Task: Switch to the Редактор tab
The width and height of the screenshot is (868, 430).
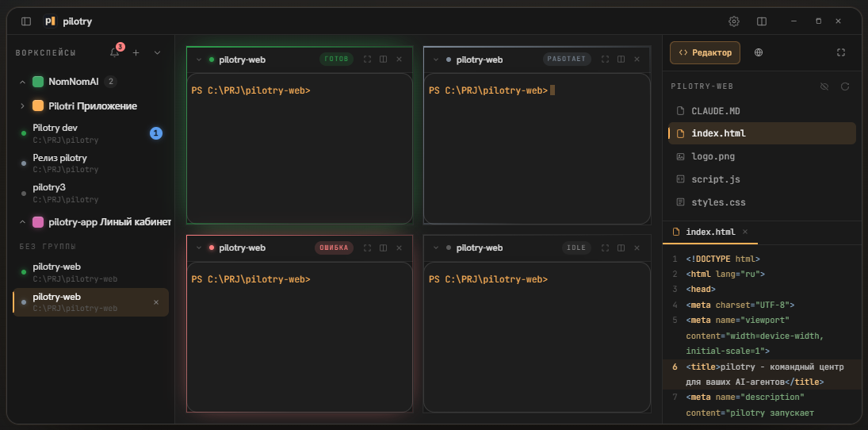Action: (705, 52)
